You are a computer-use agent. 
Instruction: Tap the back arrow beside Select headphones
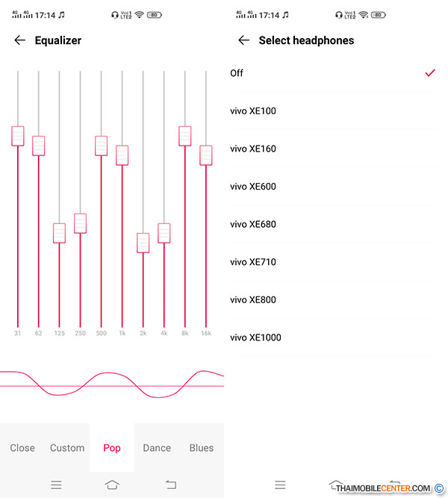point(243,40)
